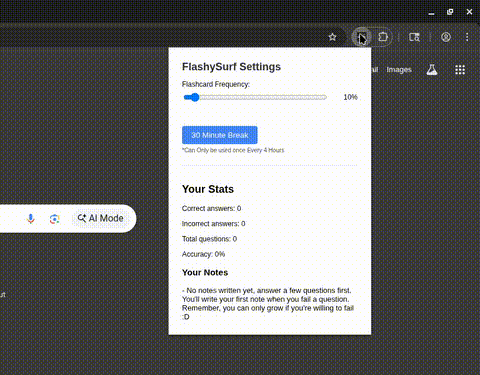Open Chrome three-dot menu

467,37
